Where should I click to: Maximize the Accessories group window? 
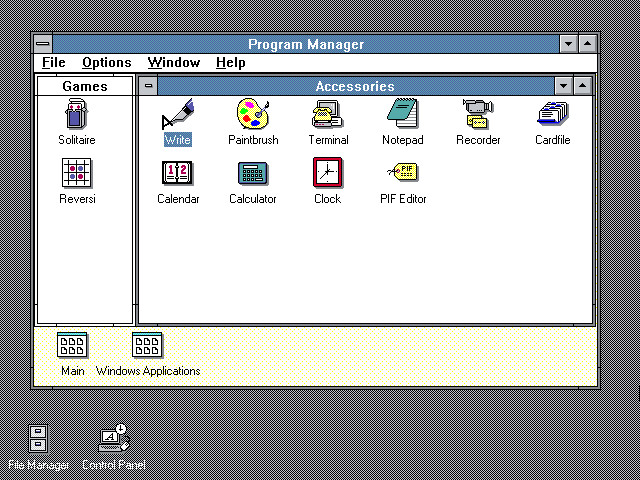(582, 86)
